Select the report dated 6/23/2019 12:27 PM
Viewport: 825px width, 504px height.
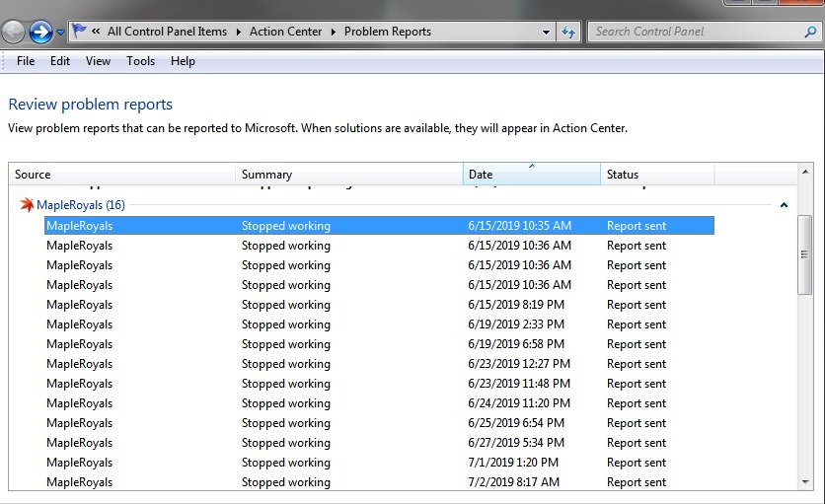point(379,364)
